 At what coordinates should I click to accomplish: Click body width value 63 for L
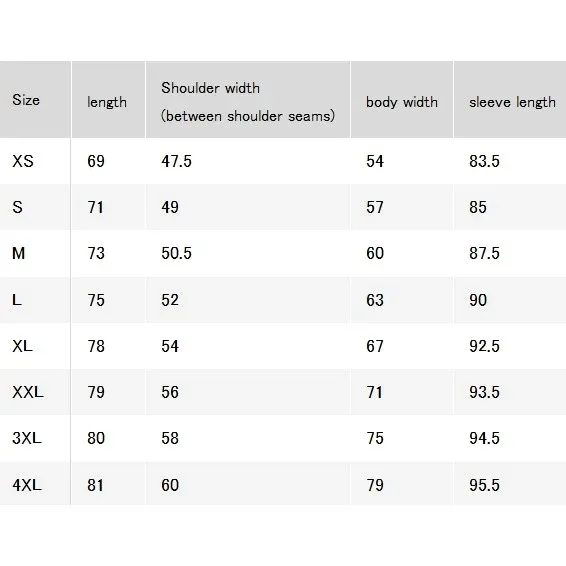(375, 300)
